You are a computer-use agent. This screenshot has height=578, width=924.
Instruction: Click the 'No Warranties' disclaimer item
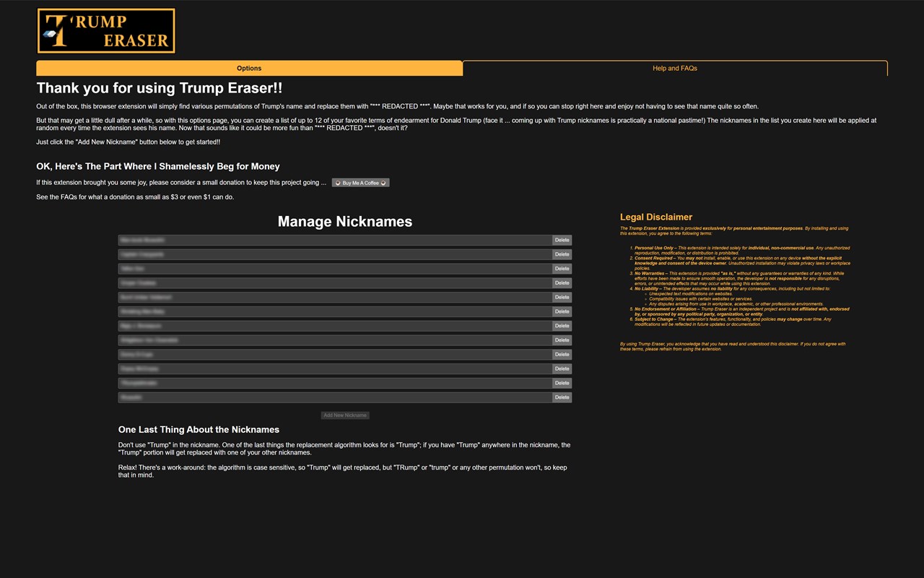click(x=742, y=278)
